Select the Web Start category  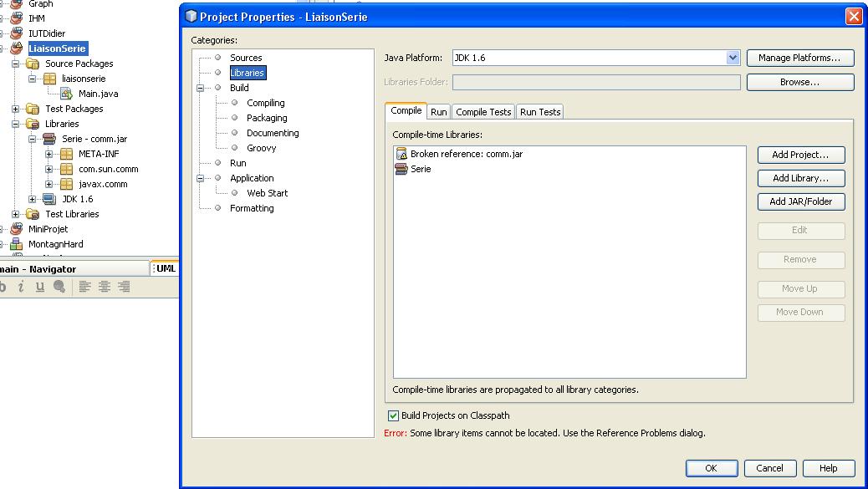pyautogui.click(x=268, y=193)
